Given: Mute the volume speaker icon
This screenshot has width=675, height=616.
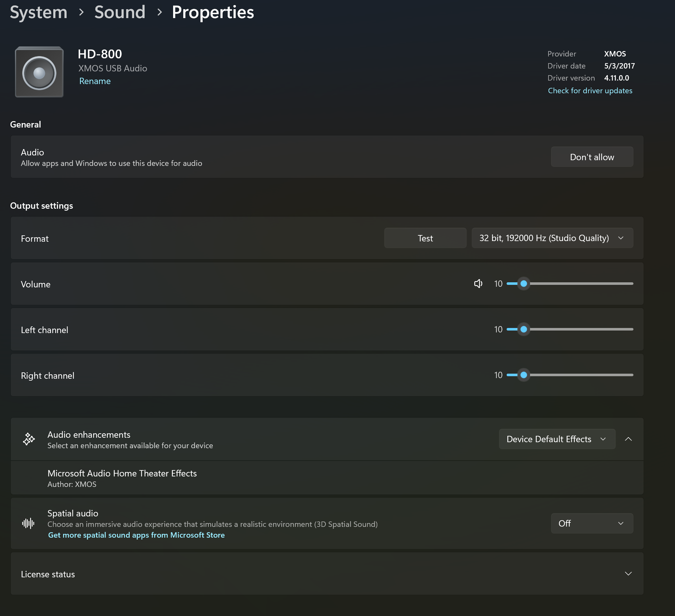Looking at the screenshot, I should coord(478,284).
